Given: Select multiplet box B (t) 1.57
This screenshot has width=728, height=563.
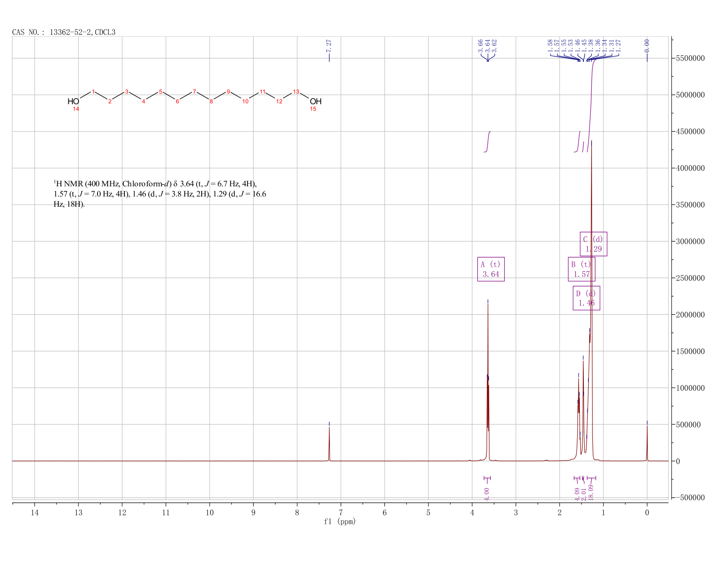Looking at the screenshot, I should [x=582, y=269].
